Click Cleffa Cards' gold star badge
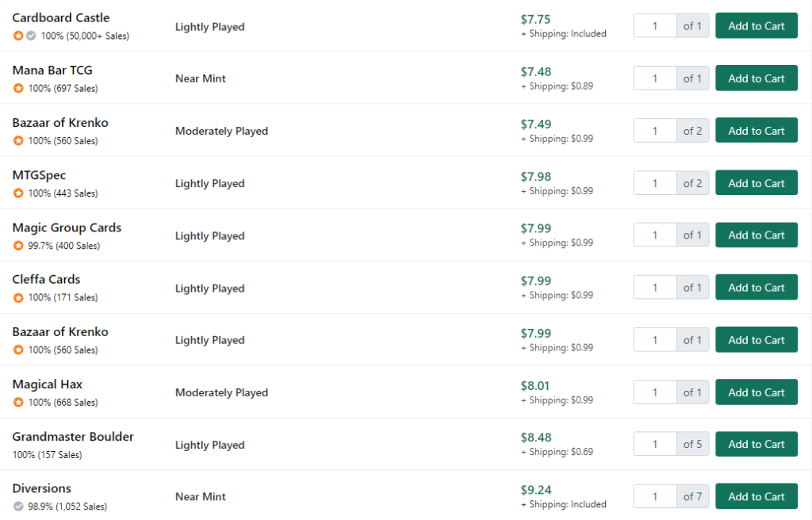Screen dimensions: 812x520 18,298
